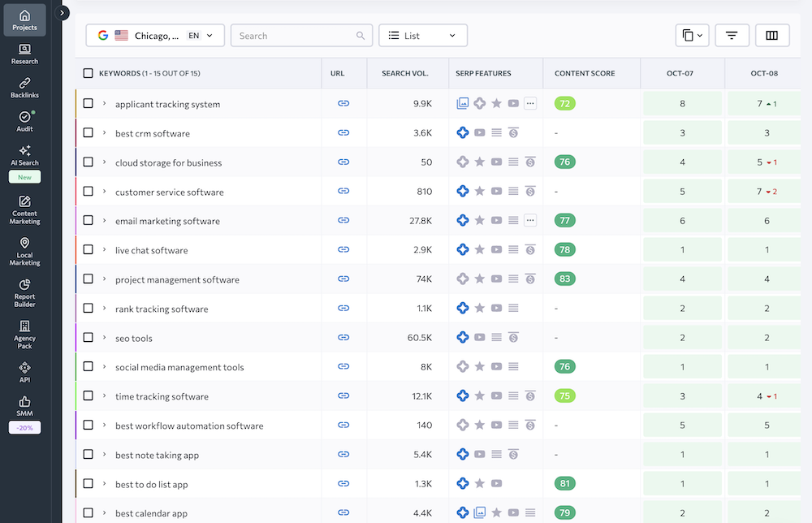The image size is (812, 523).
Task: Open the Audit sidebar item
Action: 24,121
